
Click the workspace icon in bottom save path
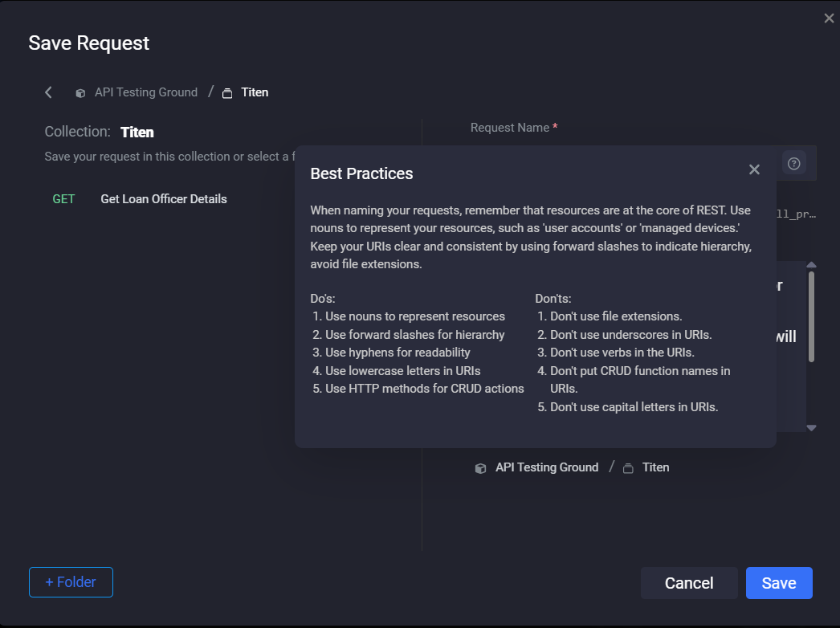480,468
